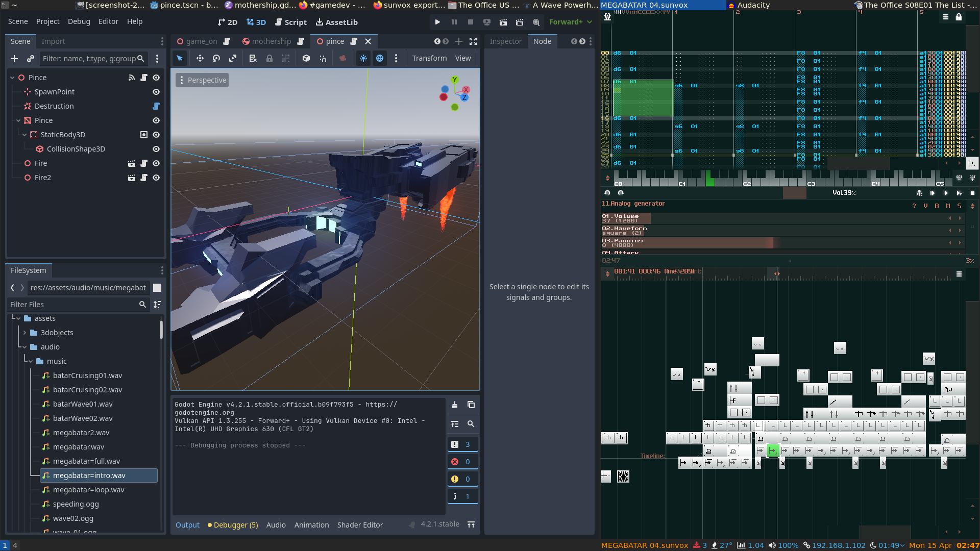The height and width of the screenshot is (551, 980).
Task: Toggle visibility of Fire2 node
Action: pyautogui.click(x=156, y=178)
